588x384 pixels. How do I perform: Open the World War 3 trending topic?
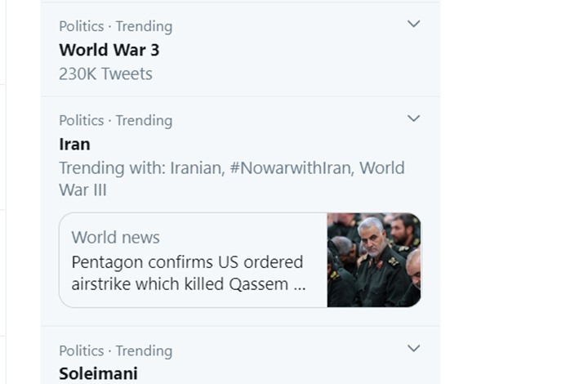tap(109, 50)
